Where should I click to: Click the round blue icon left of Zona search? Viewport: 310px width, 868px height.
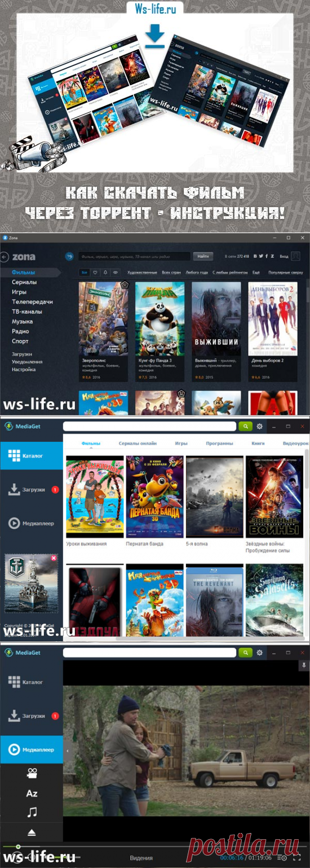pos(69,256)
